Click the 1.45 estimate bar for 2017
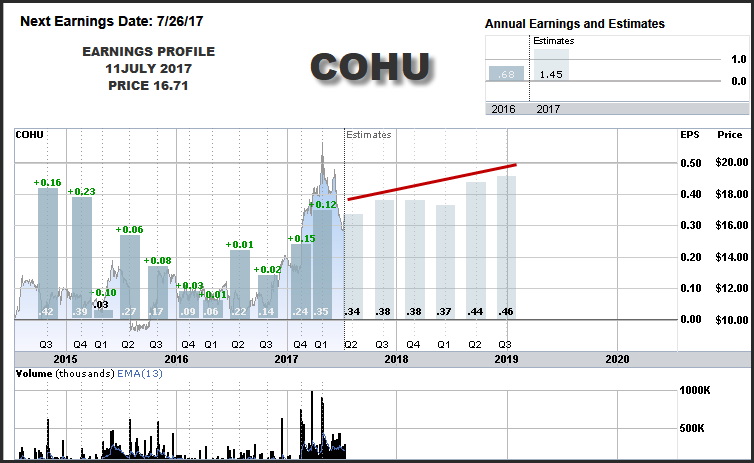Viewport: 754px width, 463px height. click(x=551, y=65)
